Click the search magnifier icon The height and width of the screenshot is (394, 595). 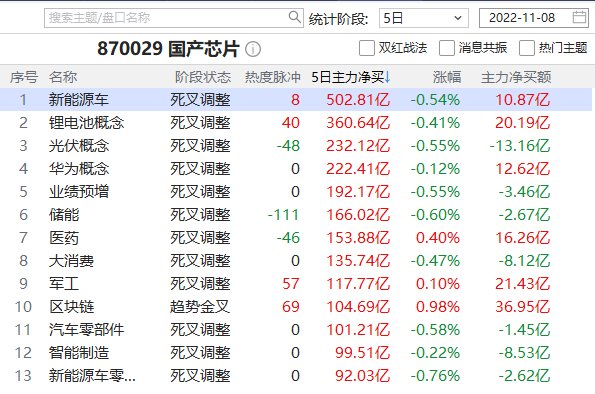294,17
